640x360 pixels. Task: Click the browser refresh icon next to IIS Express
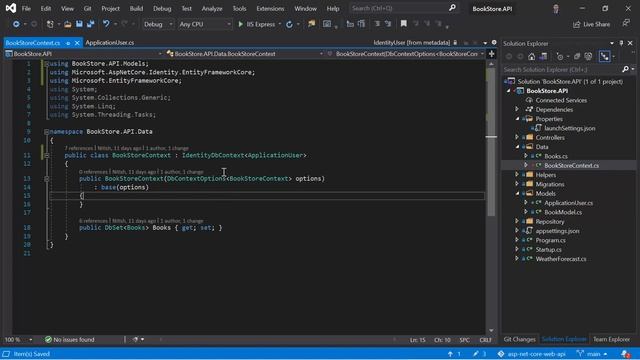(289, 24)
